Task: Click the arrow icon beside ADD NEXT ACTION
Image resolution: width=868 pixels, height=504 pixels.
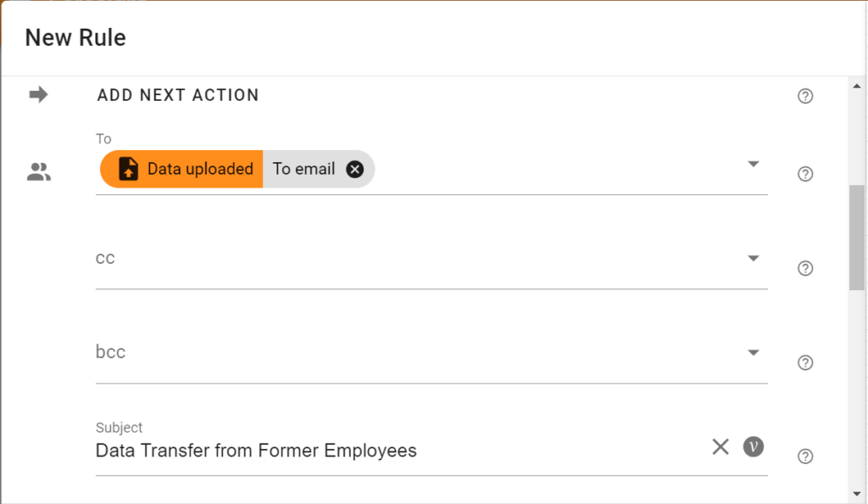Action: pyautogui.click(x=39, y=94)
